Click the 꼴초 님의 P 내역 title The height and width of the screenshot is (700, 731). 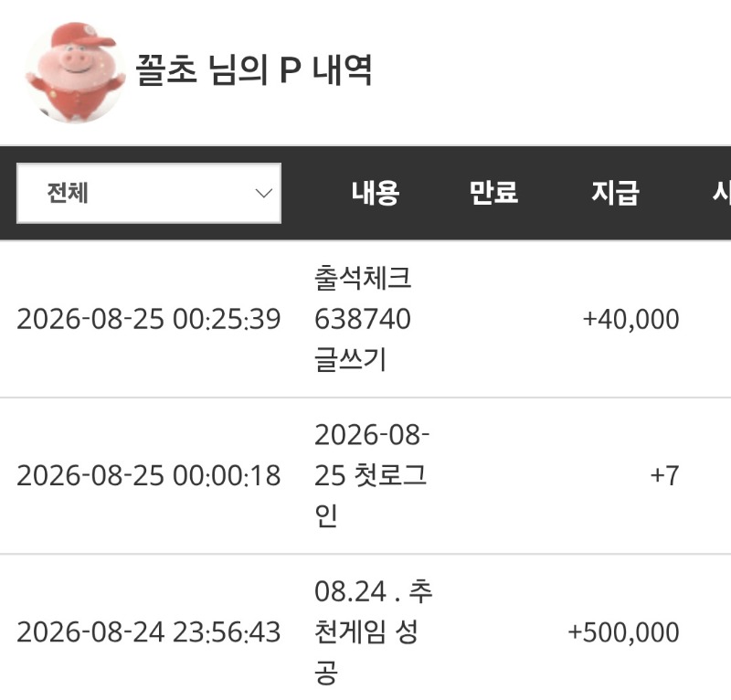click(x=254, y=70)
